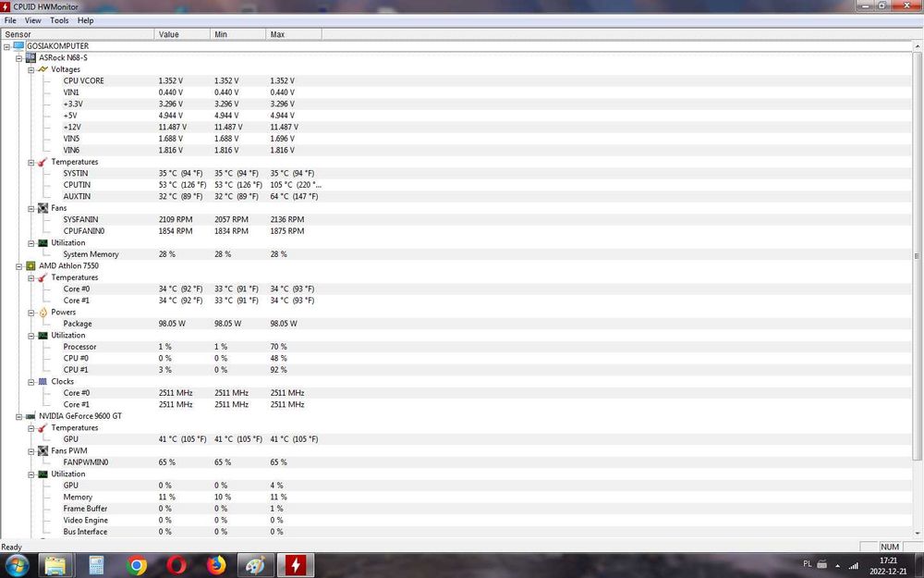Collapse the GOSIAKOMPUTER root node

pos(7,46)
